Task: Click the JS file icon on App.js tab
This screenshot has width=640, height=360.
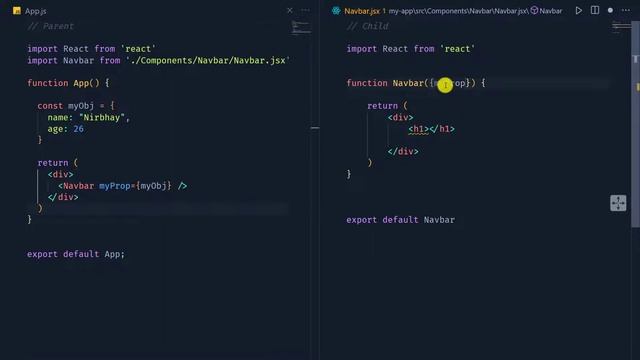Action: click(17, 11)
